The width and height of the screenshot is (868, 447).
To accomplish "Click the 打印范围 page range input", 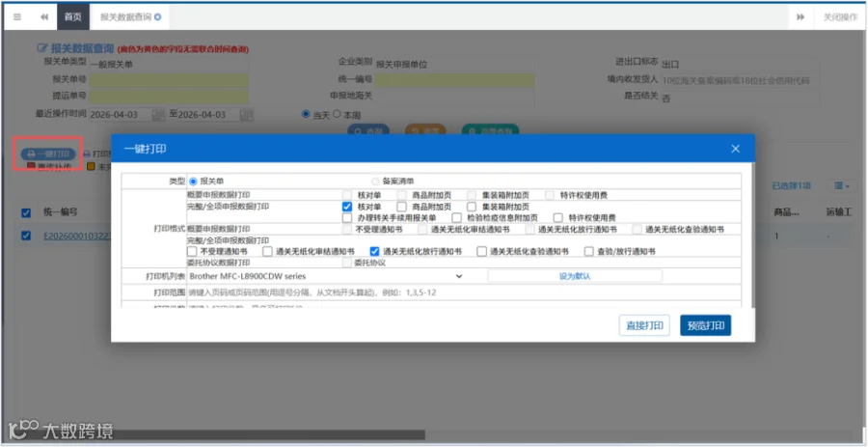I will coord(464,292).
